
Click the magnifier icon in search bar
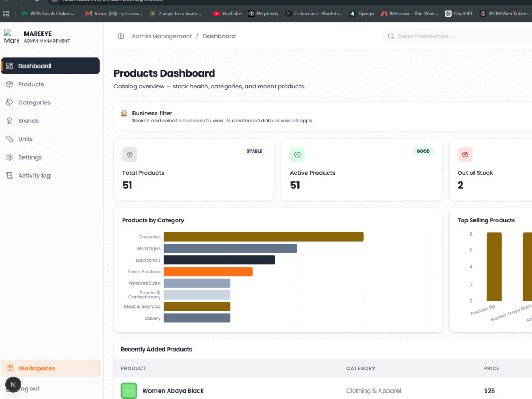click(x=391, y=36)
